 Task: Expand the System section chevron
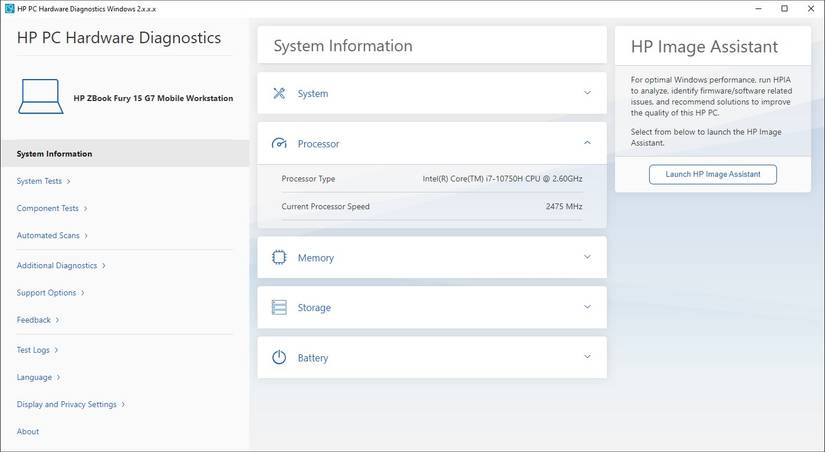(x=587, y=93)
